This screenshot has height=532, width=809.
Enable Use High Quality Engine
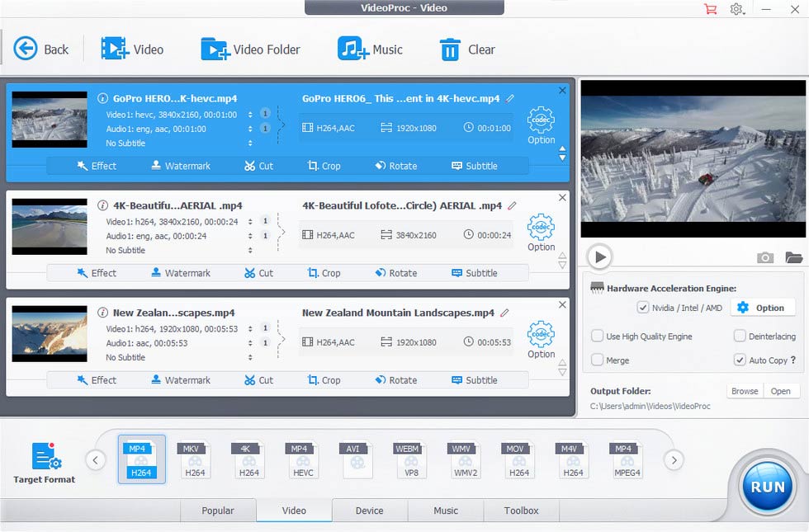click(x=597, y=337)
